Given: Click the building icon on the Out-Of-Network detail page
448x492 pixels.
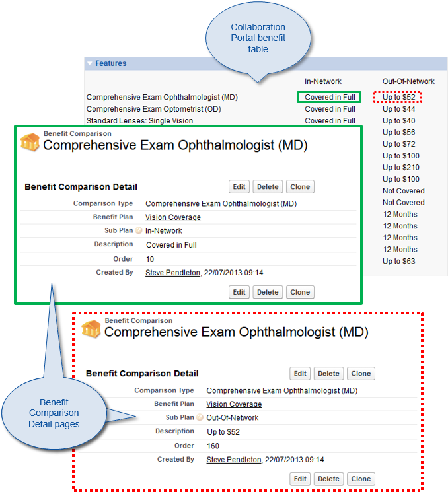Looking at the screenshot, I should [x=91, y=328].
